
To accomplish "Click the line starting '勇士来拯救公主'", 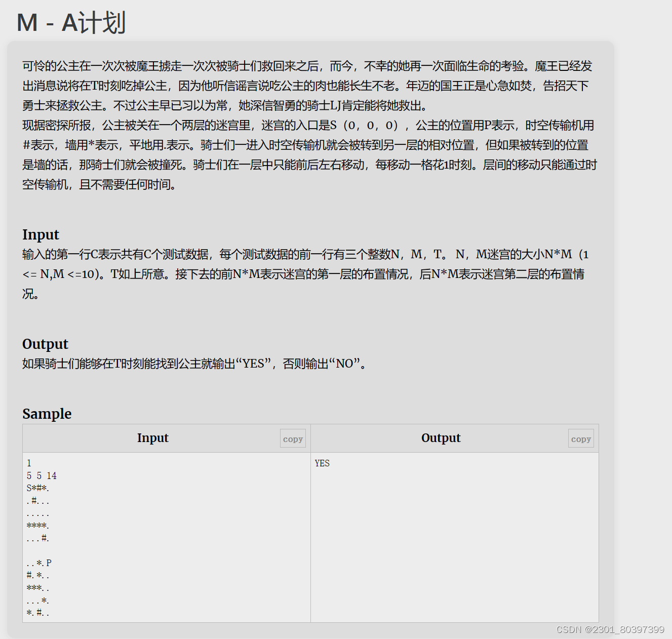I will (x=226, y=105).
